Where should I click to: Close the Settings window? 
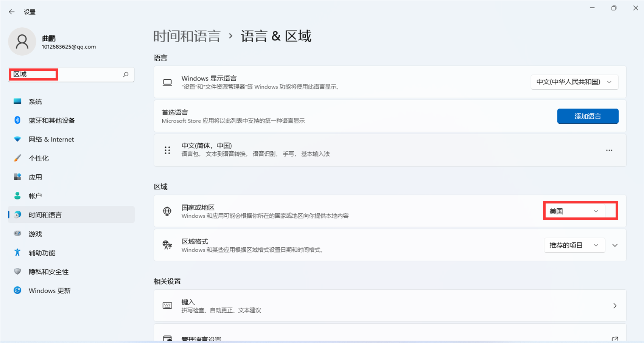pos(636,8)
